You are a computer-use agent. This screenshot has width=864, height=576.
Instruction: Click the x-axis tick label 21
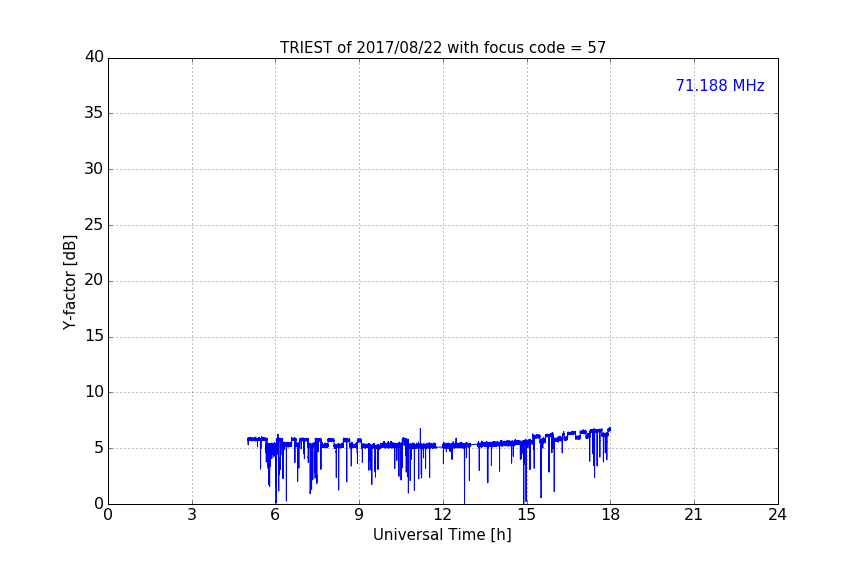[694, 515]
